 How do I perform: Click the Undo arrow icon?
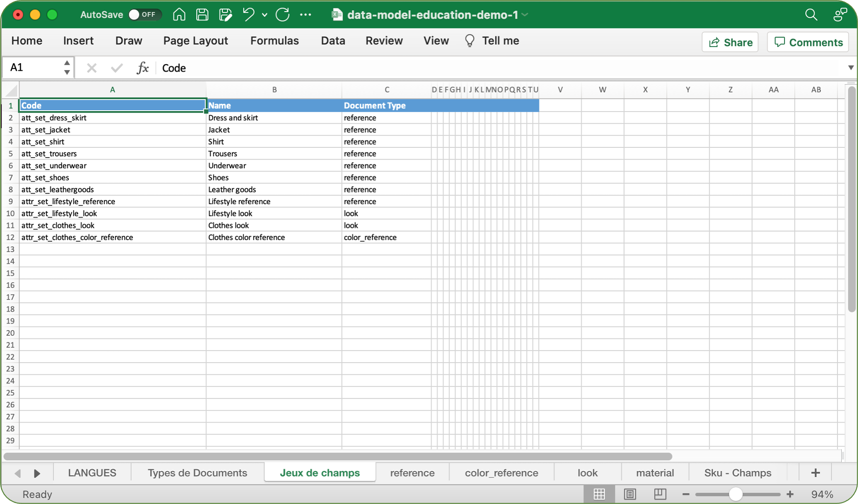point(248,15)
